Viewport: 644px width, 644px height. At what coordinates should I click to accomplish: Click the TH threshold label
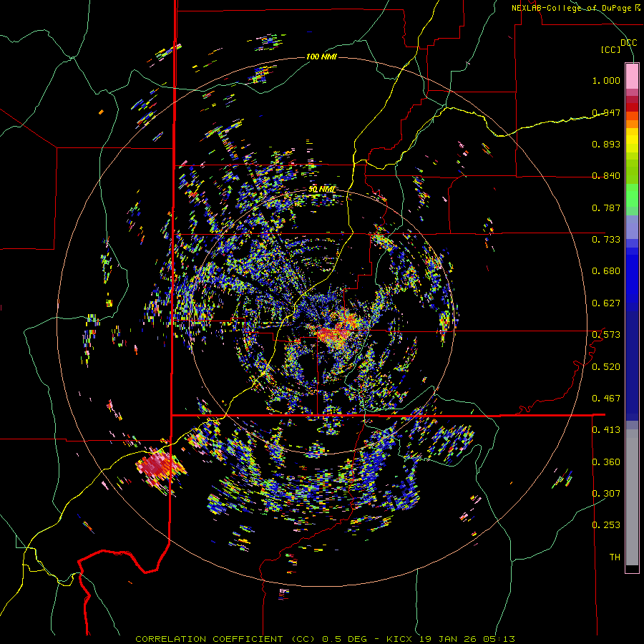pos(615,557)
